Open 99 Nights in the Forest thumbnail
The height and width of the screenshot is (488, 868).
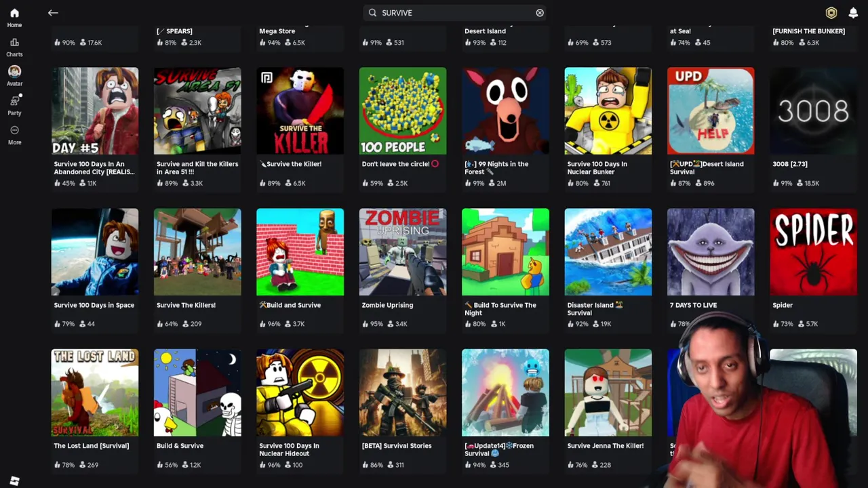coord(505,110)
